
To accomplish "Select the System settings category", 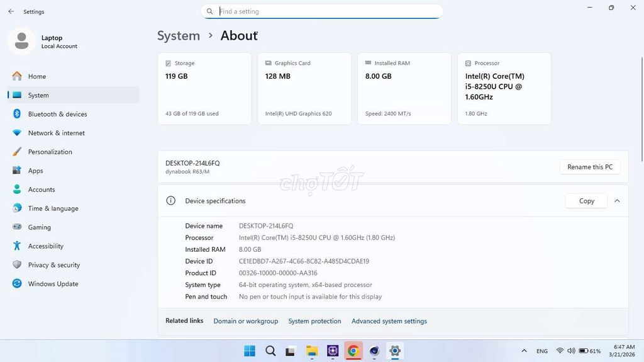I will point(74,95).
